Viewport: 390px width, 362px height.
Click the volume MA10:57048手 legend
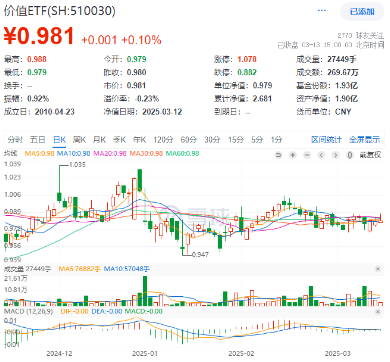(x=127, y=269)
